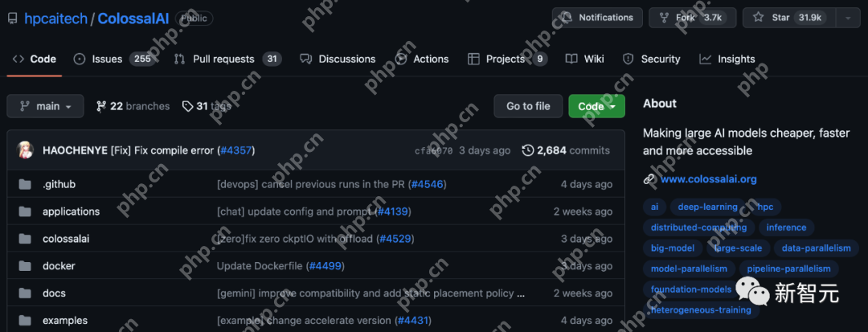This screenshot has height=332, width=868.
Task: Click the HAOCHENYE author avatar
Action: [25, 150]
